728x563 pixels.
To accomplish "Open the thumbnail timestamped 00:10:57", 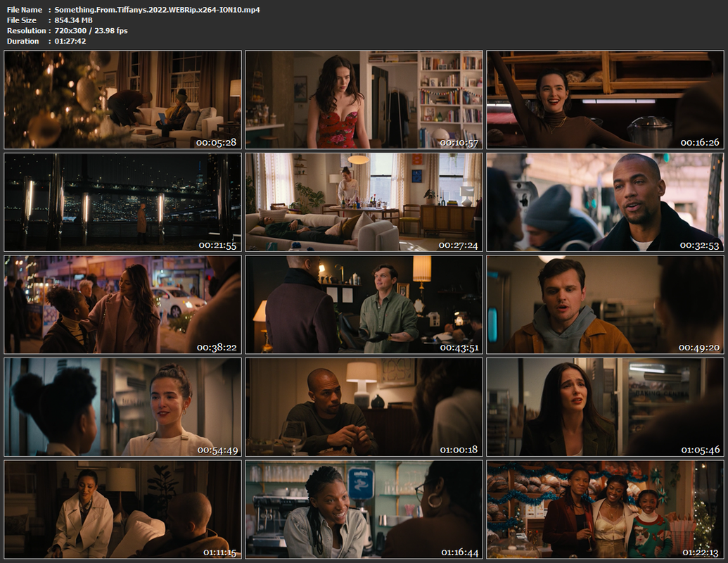I will point(364,99).
